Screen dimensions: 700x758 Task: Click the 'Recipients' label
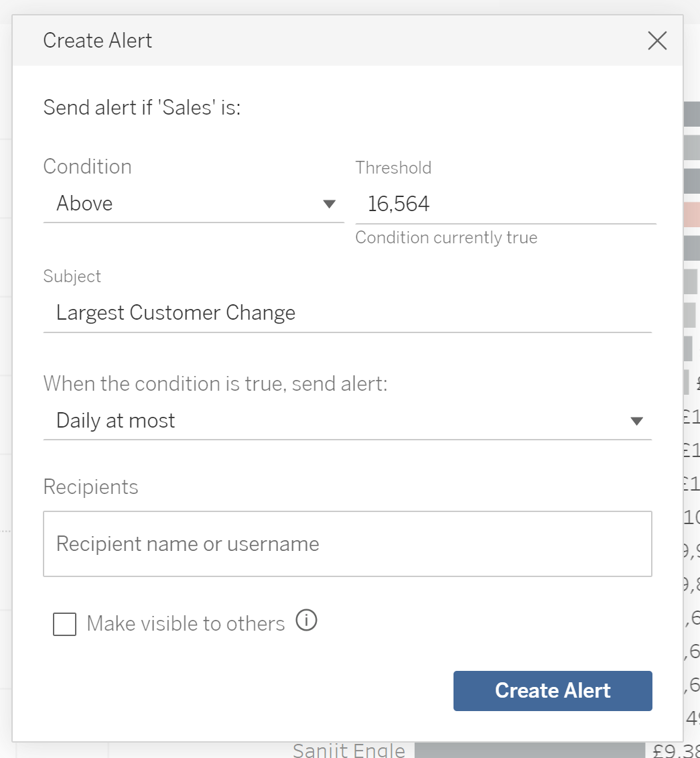[90, 487]
